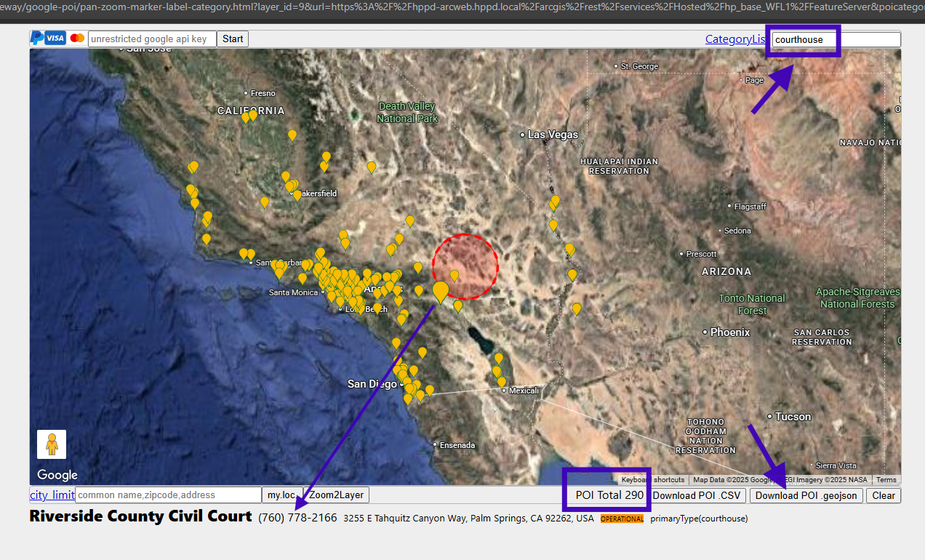This screenshot has width=925, height=560.
Task: Open the city_limit link
Action: coord(52,495)
